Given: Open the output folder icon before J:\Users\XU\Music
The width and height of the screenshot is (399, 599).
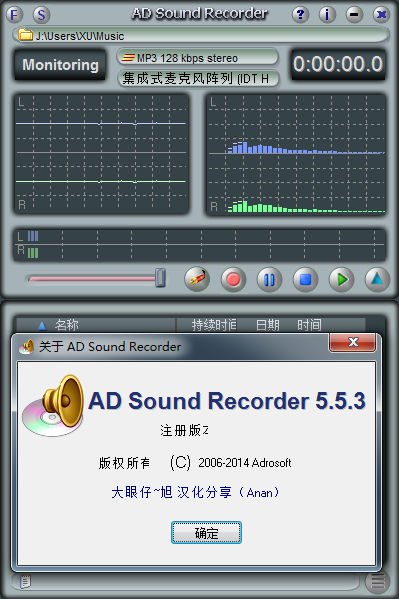Looking at the screenshot, I should 25,35.
